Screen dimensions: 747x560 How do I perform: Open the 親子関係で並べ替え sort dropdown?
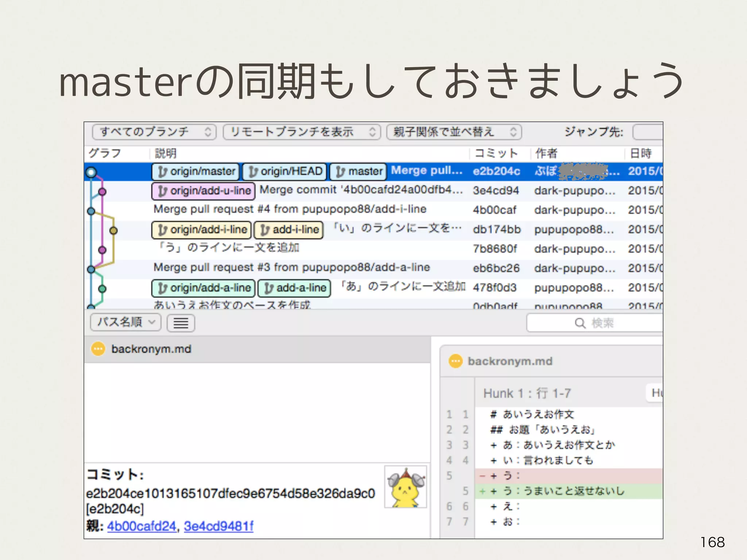tap(454, 132)
